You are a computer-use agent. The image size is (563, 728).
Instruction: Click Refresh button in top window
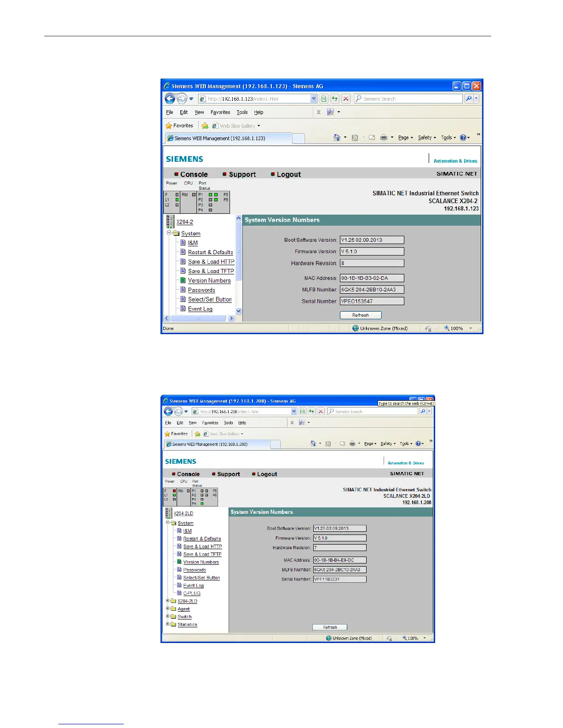pos(361,315)
